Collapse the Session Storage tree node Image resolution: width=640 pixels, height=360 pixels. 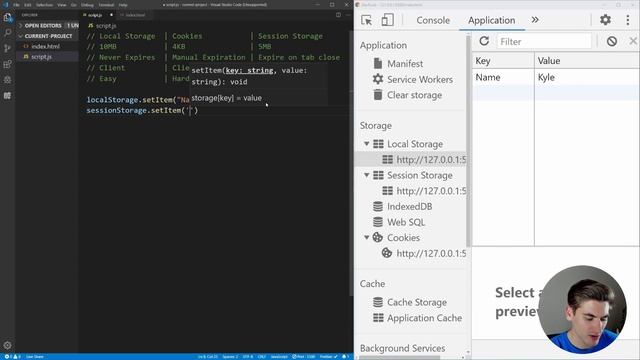(x=367, y=175)
